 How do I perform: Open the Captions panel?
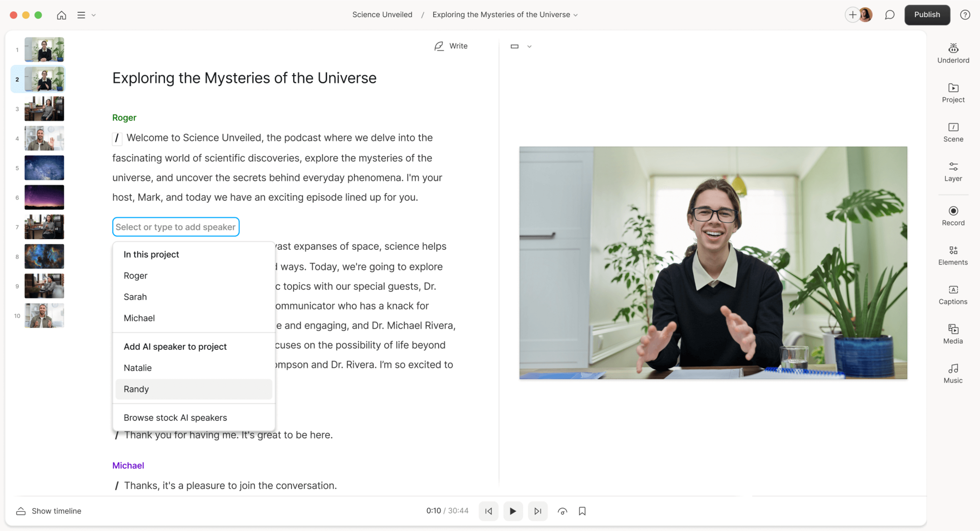(x=953, y=294)
